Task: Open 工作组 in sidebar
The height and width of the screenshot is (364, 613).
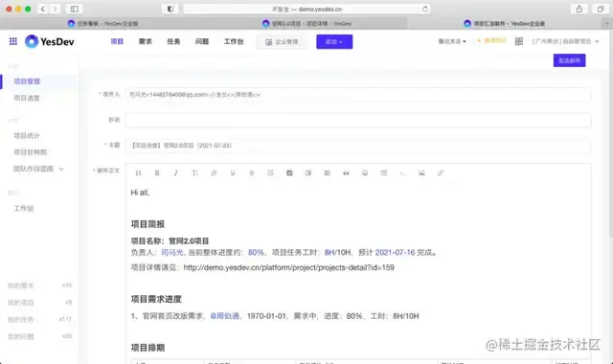Action: (23, 209)
